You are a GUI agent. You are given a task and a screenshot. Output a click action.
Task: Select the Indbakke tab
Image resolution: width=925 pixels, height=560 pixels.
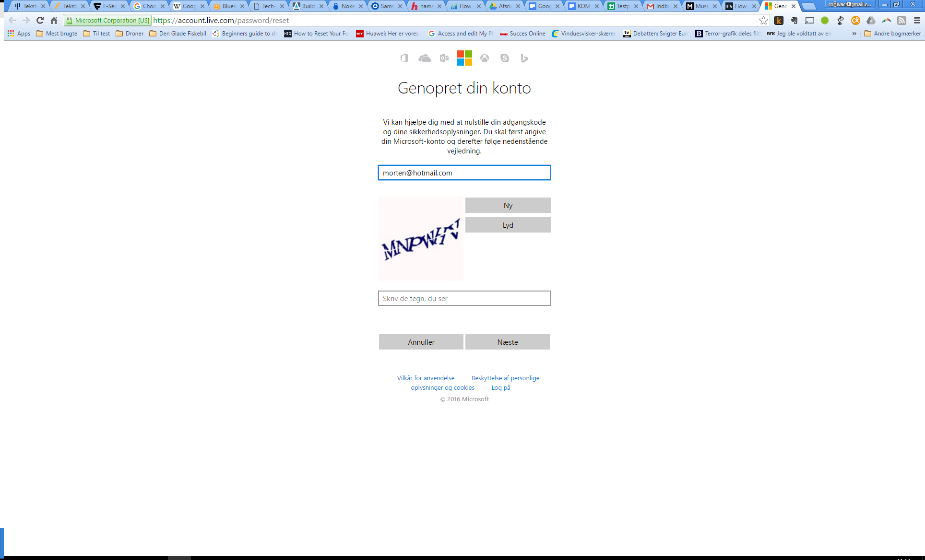pyautogui.click(x=662, y=6)
